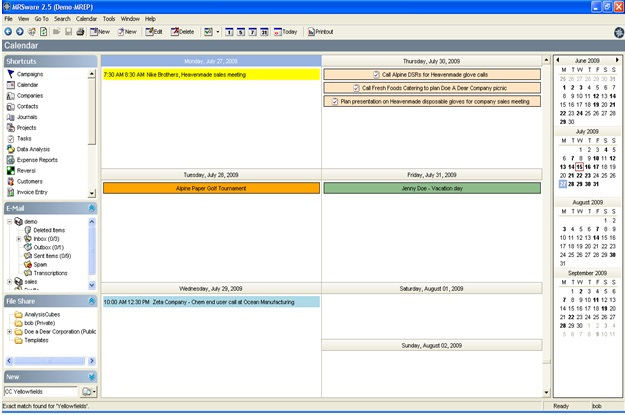Open the Expense Reports shortcut
This screenshot has width=625, height=415.
pos(32,160)
